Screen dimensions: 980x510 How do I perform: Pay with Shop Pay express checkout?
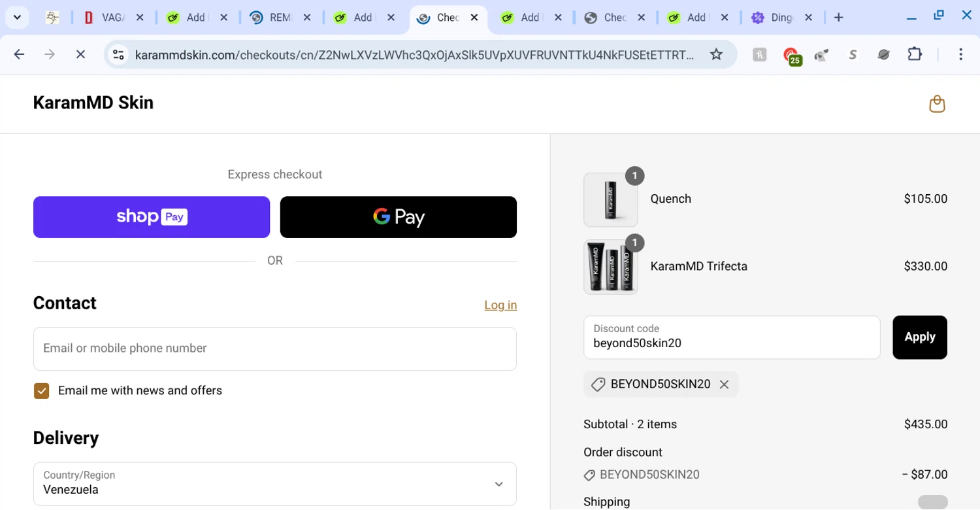152,217
